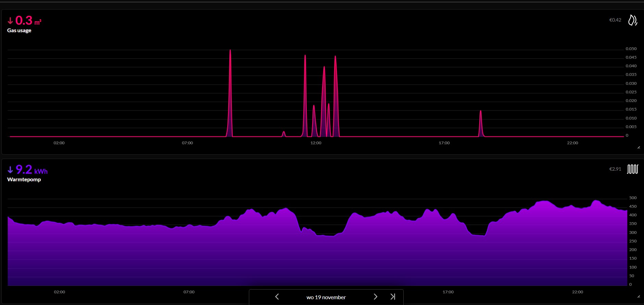The image size is (644, 305).
Task: Click the purple down arrow beside 9.2 kWh
Action: click(10, 170)
